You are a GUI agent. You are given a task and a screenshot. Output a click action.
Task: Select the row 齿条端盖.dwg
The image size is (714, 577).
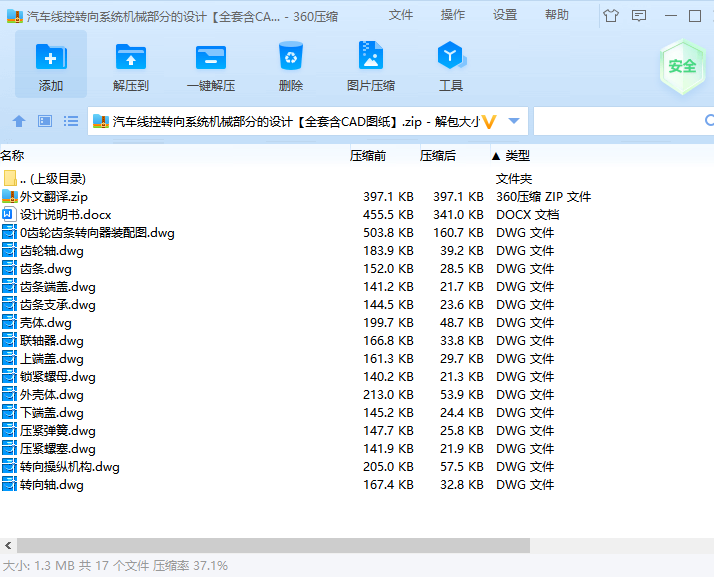pos(357,286)
